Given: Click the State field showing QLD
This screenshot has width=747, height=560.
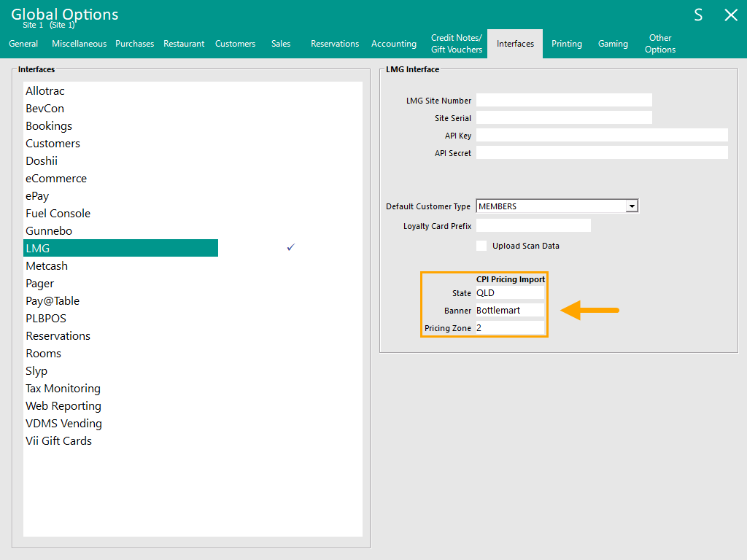Looking at the screenshot, I should (509, 293).
